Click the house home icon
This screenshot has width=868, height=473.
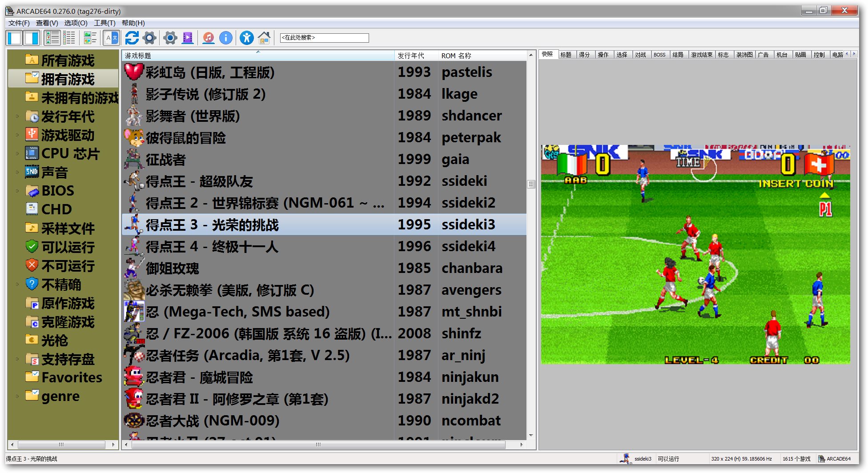pyautogui.click(x=264, y=38)
